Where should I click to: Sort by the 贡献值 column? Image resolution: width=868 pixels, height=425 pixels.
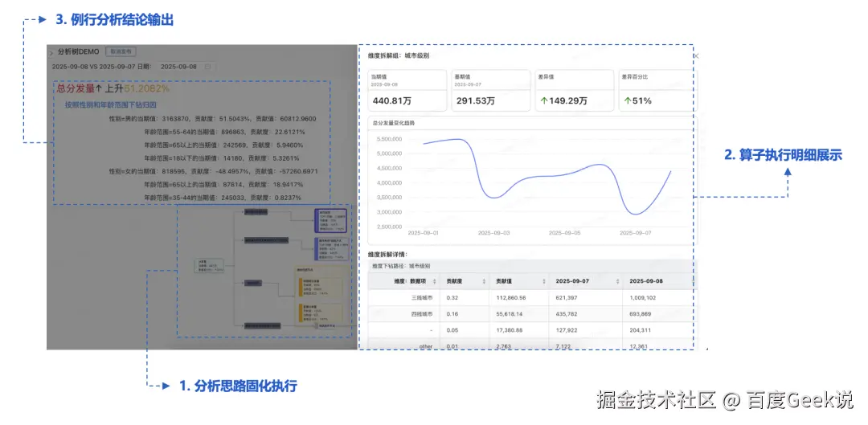click(543, 281)
